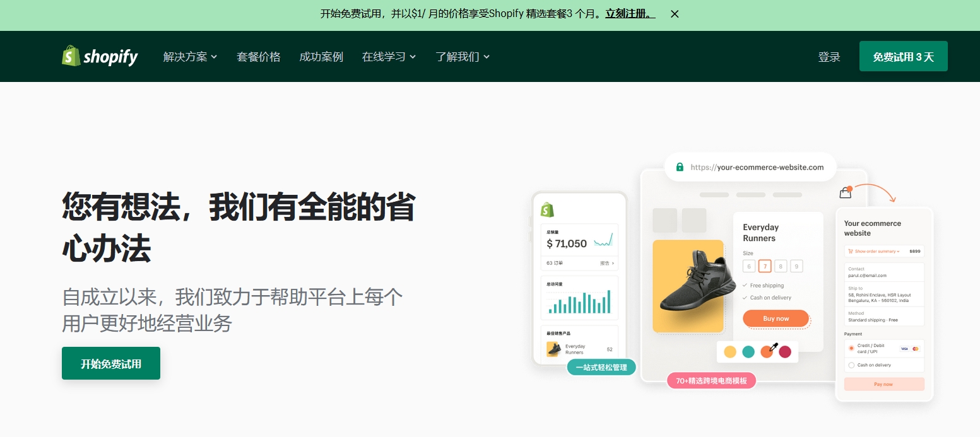The image size is (980, 437).
Task: Click the cart icon beside Show order summary
Action: 851,251
